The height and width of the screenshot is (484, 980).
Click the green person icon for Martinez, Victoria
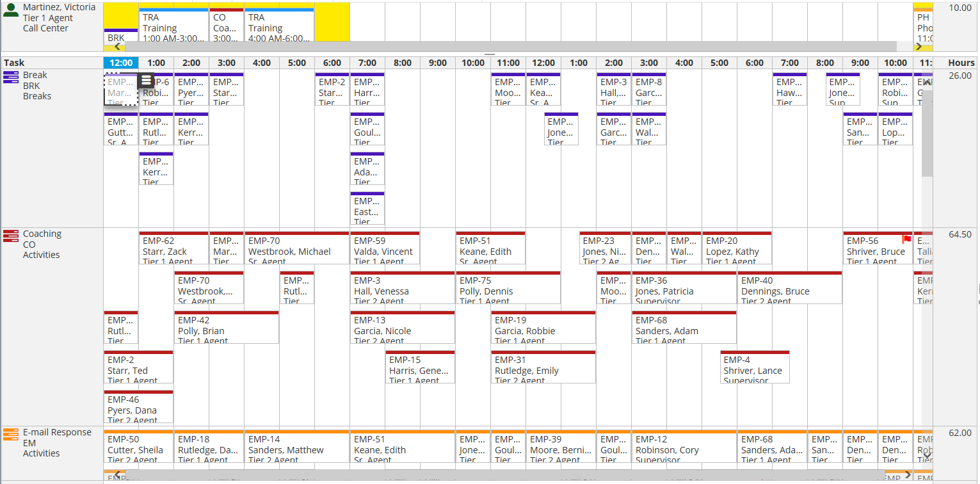[x=10, y=10]
